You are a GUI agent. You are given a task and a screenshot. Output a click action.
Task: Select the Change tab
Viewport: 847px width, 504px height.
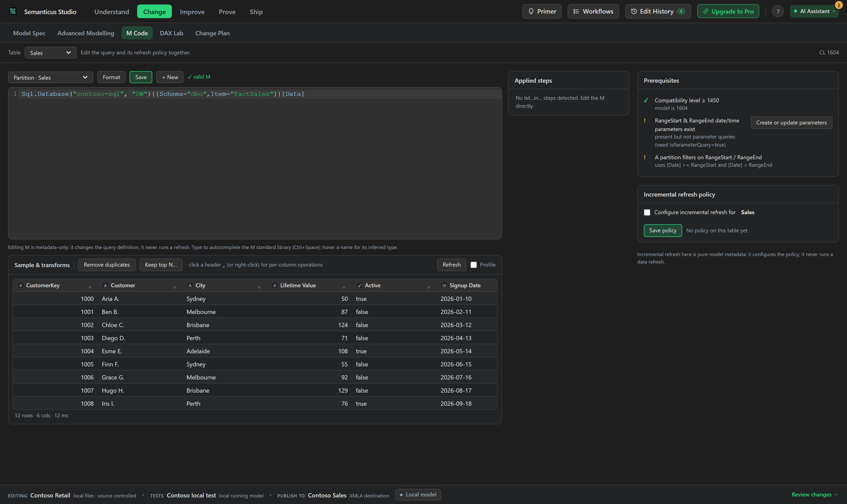point(154,12)
